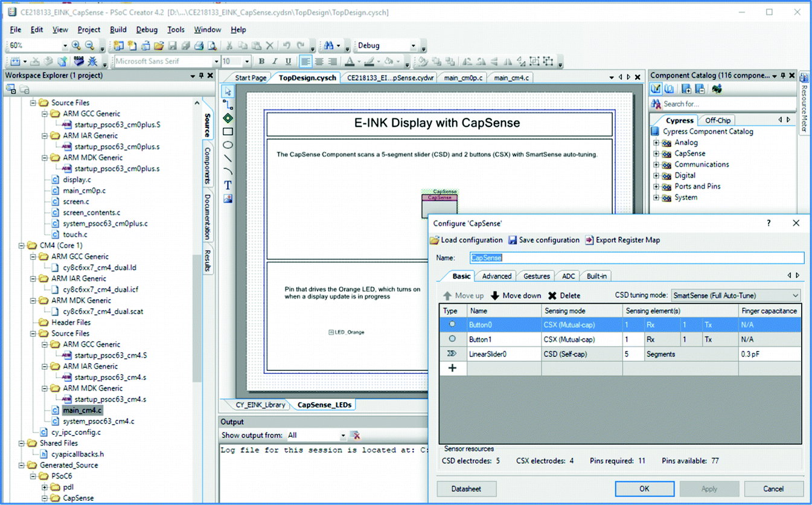Click the Open folder toolbar icon
Image resolution: width=812 pixels, height=505 pixels.
tap(158, 46)
